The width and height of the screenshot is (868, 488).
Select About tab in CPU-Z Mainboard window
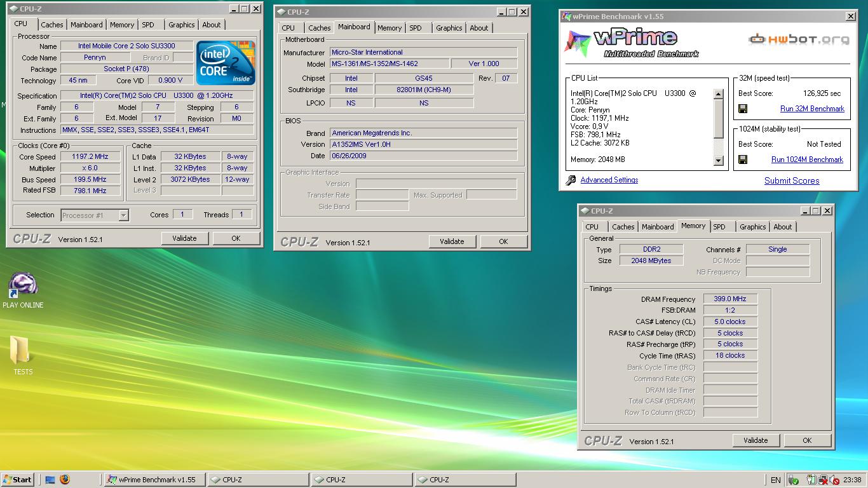pos(478,28)
